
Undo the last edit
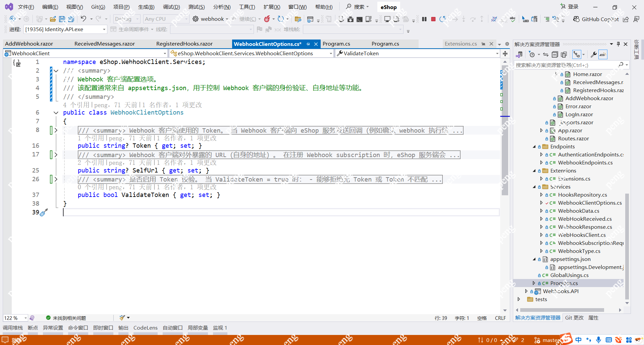point(84,19)
